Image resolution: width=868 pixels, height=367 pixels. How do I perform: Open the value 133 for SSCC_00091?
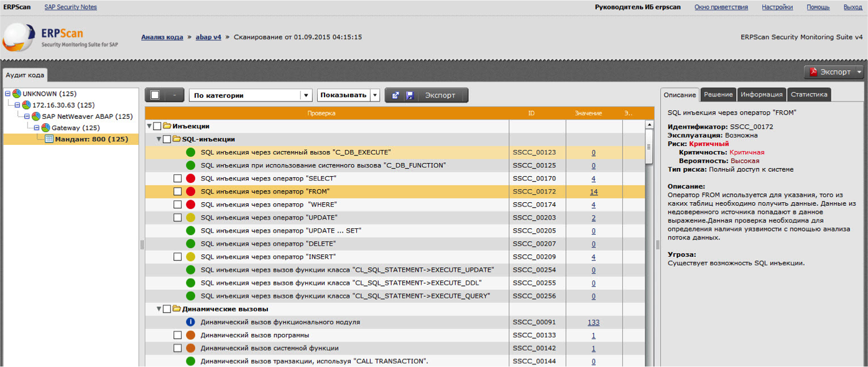click(593, 322)
